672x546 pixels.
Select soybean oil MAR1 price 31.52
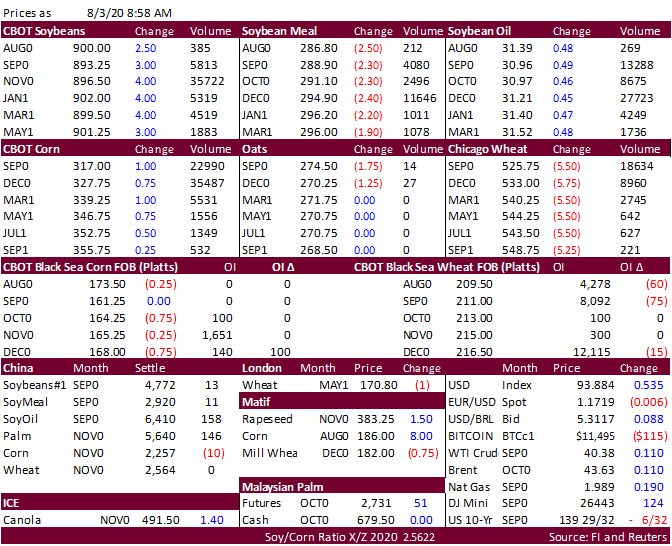517,132
